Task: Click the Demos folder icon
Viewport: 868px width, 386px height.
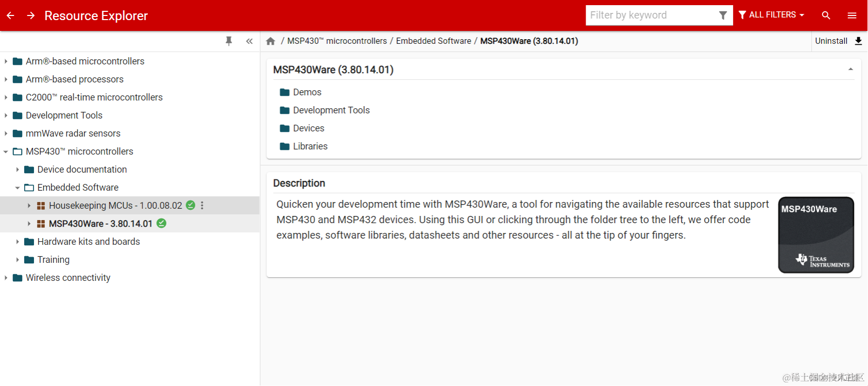Action: pos(285,92)
